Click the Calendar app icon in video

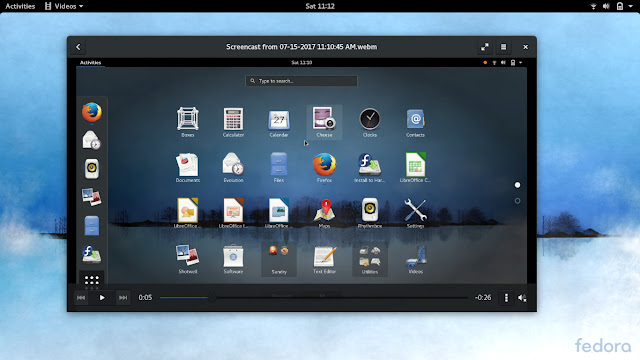(279, 122)
